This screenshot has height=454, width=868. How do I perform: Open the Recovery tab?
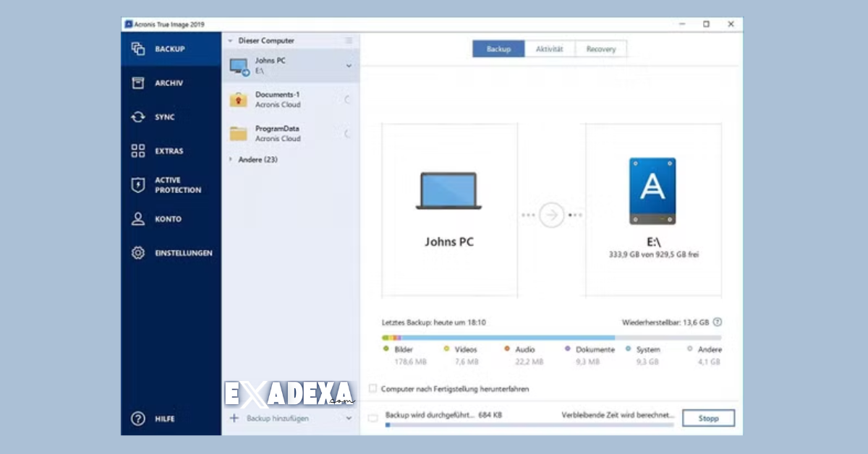[x=600, y=48]
